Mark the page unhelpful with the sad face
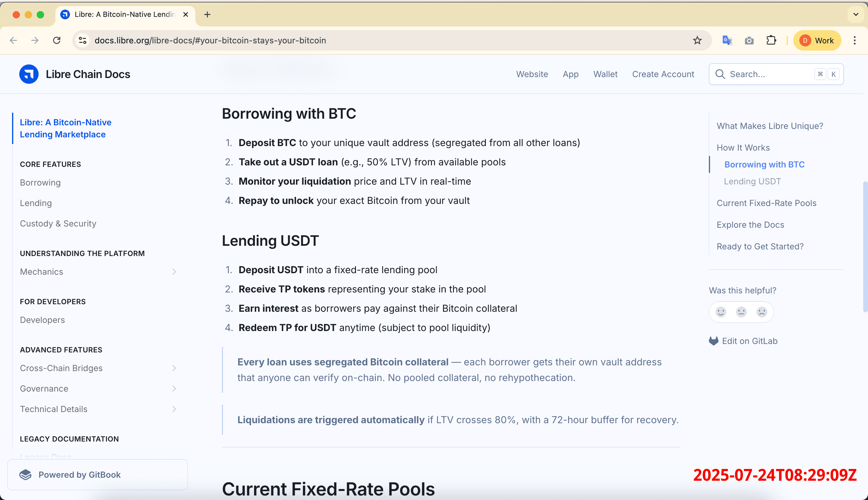 coord(762,312)
